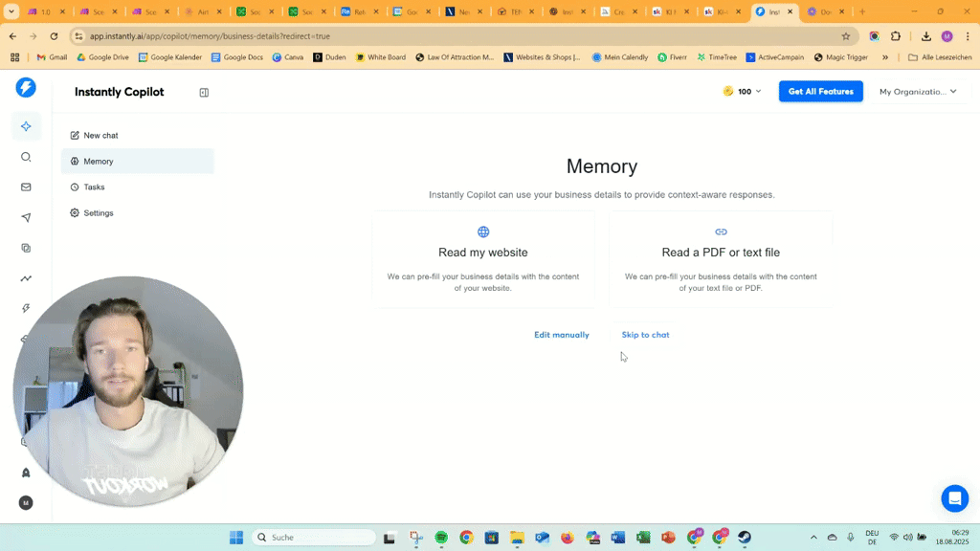Open Chrome tab search dropdown arrow
980x551 pixels.
coord(11,11)
